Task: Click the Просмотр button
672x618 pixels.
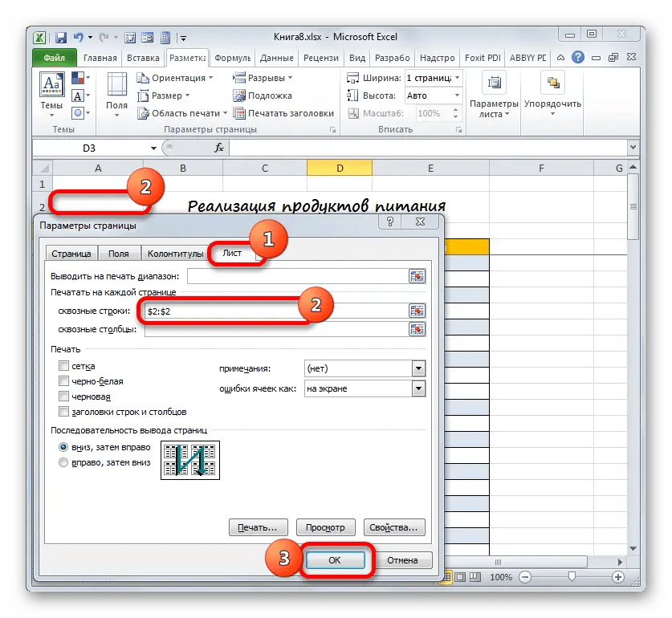Action: (325, 527)
